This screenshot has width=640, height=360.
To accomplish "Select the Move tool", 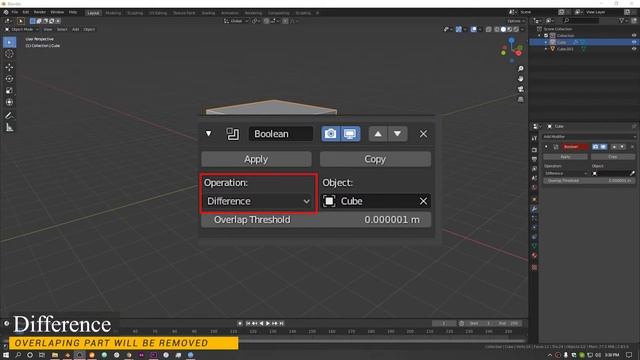I will pyautogui.click(x=9, y=67).
